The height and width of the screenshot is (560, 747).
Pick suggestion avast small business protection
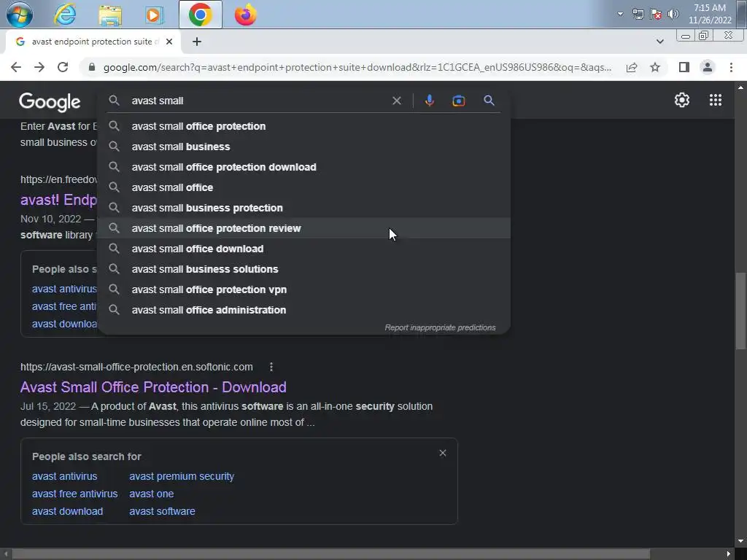coord(303,208)
